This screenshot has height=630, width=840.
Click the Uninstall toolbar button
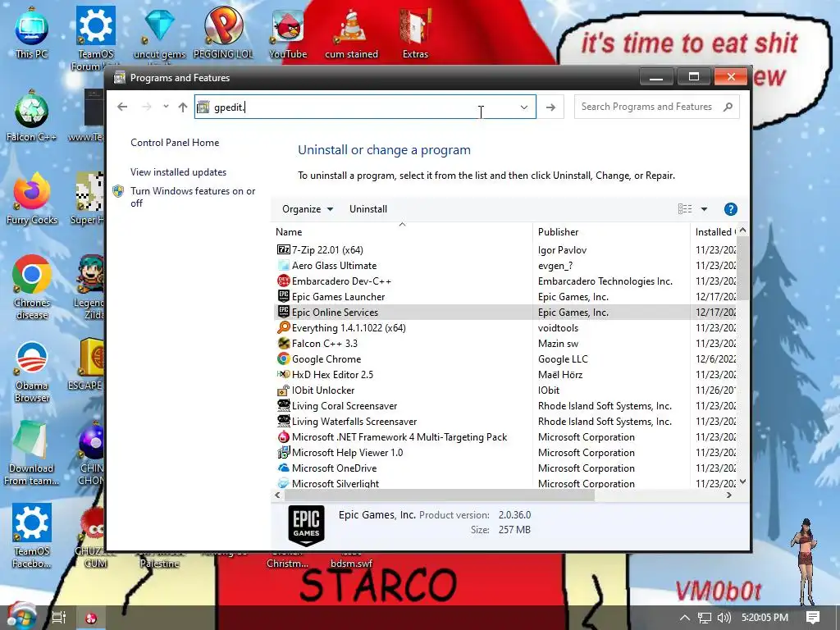click(368, 209)
